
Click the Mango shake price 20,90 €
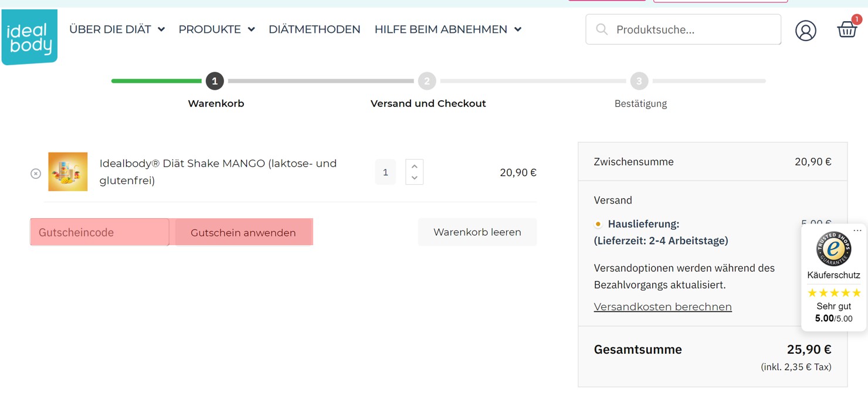[518, 172]
